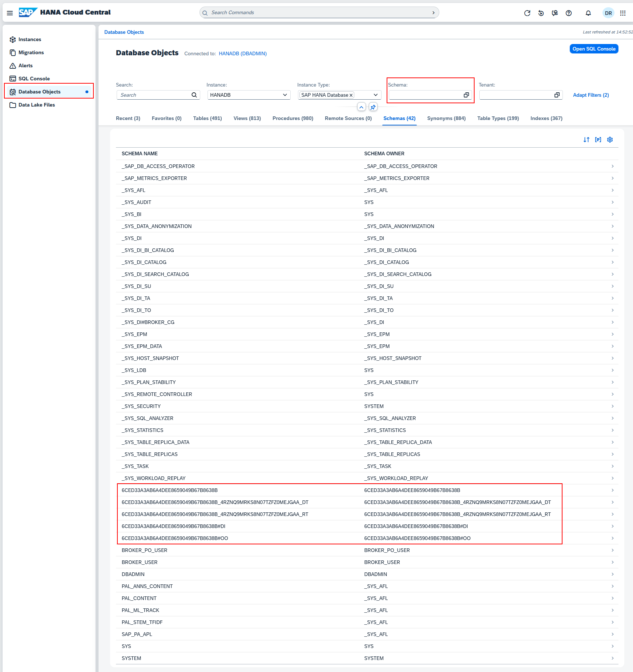Image resolution: width=633 pixels, height=672 pixels.
Task: Select the _SYS_STATISTICS schema name
Action: (142, 430)
